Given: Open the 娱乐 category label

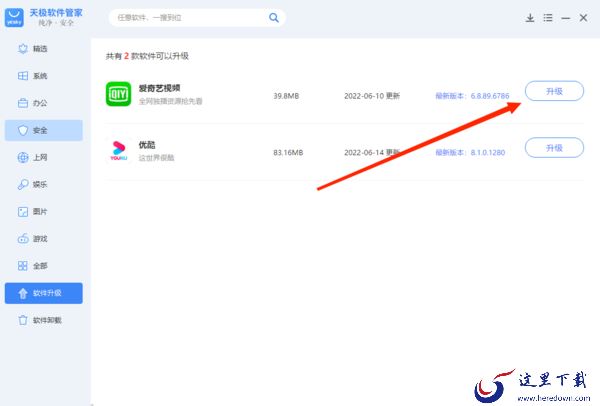Looking at the screenshot, I should click(x=40, y=184).
